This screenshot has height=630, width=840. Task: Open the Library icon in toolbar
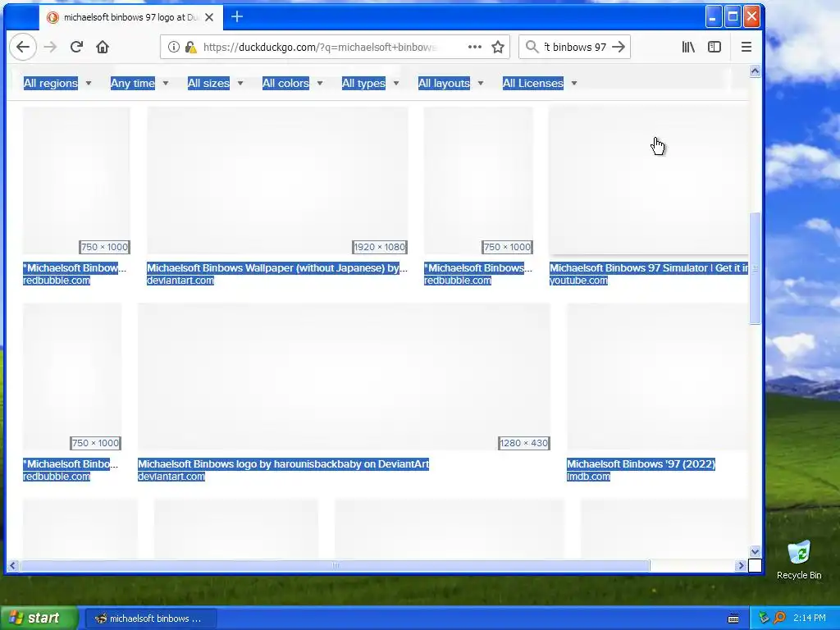688,47
